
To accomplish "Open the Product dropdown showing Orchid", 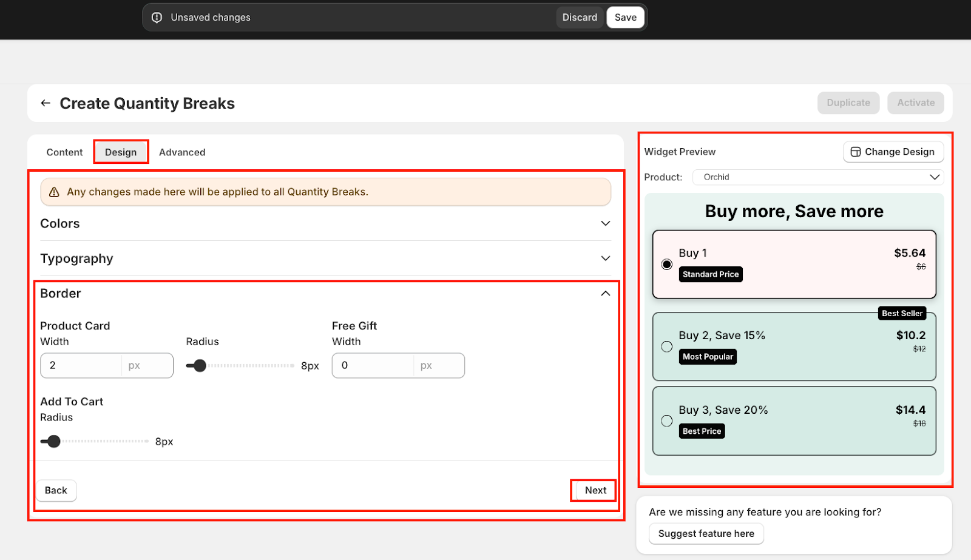I will coord(817,177).
